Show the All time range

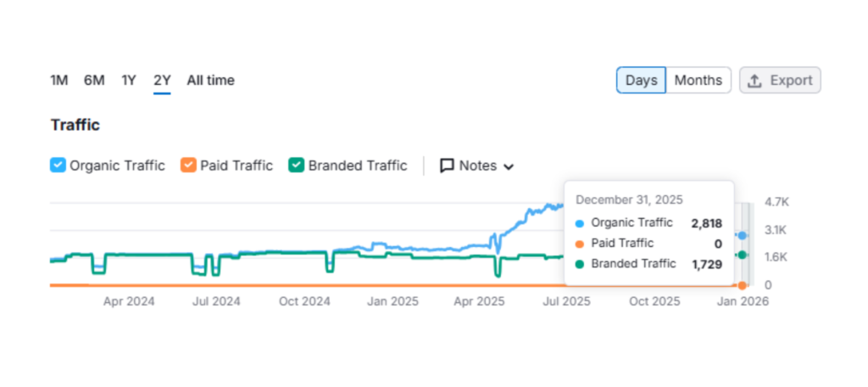210,81
